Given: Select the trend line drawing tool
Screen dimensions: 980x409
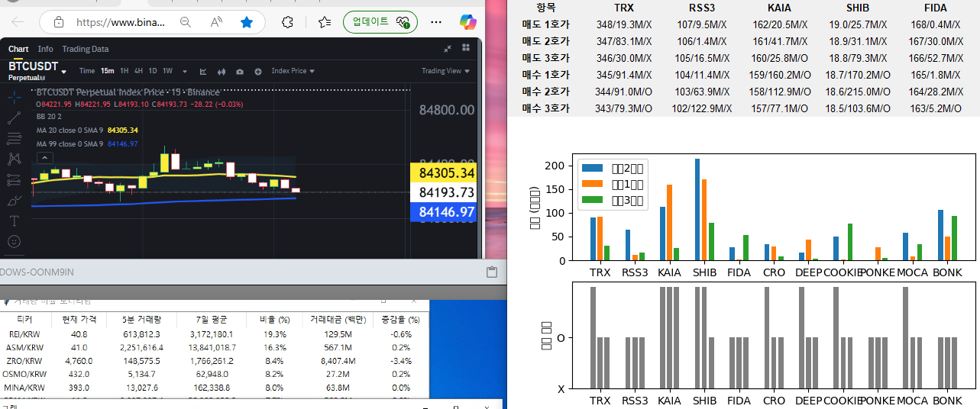Looking at the screenshot, I should 15,118.
